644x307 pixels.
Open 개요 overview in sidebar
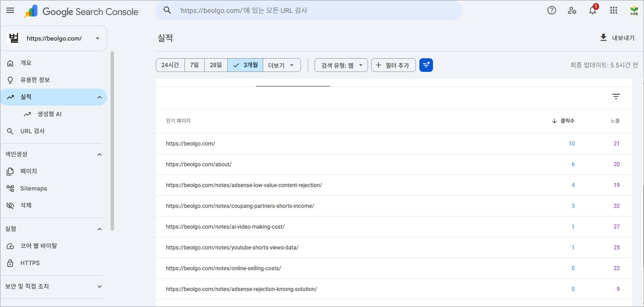54,63
